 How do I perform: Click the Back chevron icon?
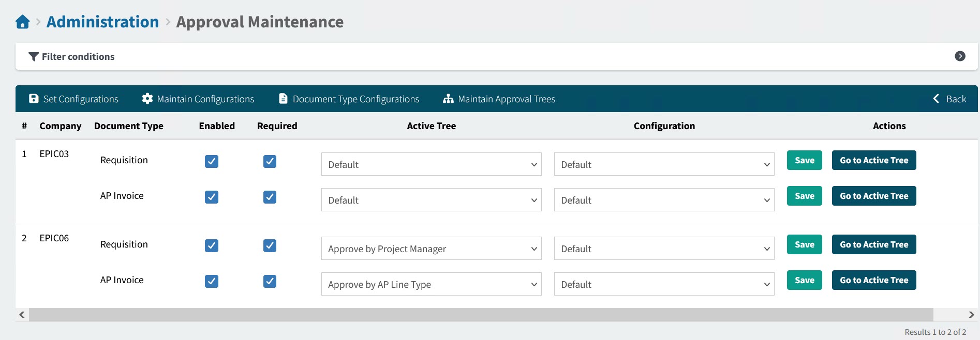[936, 99]
